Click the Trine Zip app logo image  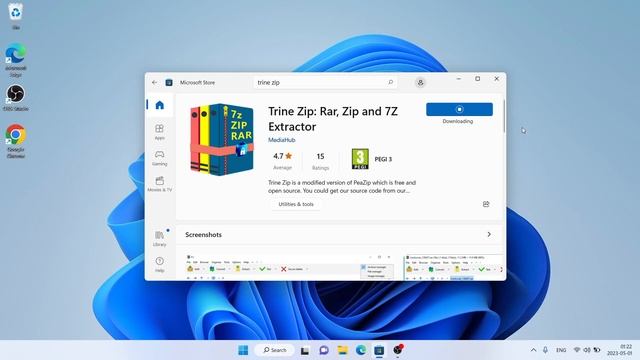tap(222, 140)
